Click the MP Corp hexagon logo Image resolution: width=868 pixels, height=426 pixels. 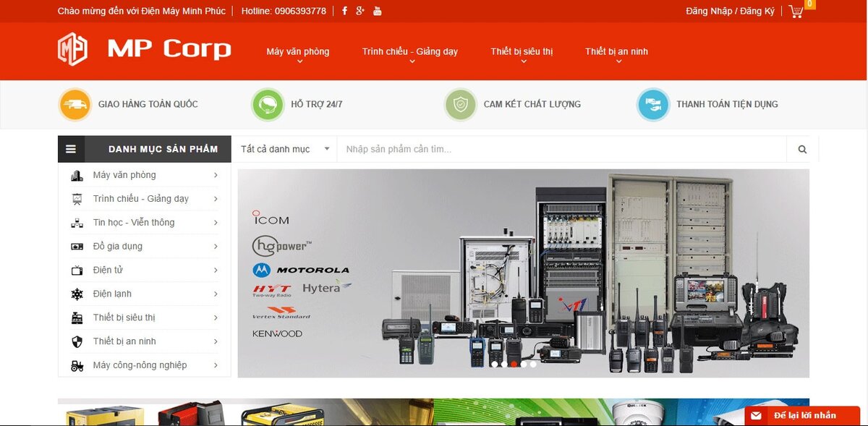click(x=72, y=49)
